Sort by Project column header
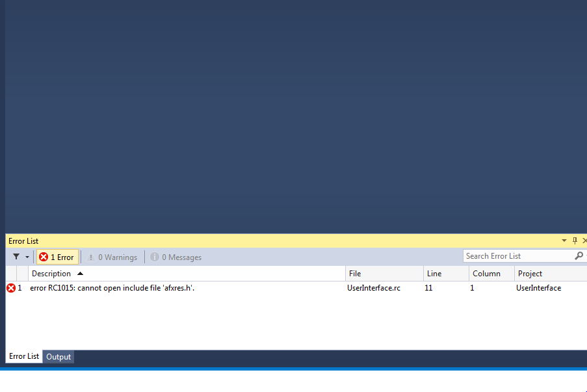Screen dimensions: 587x392 [551, 274]
